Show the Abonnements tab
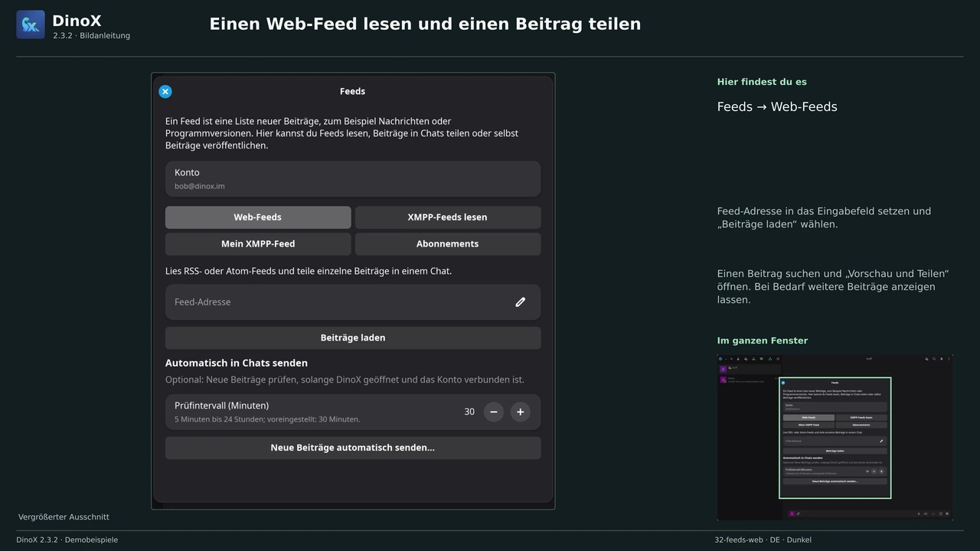980x551 pixels. pos(448,244)
